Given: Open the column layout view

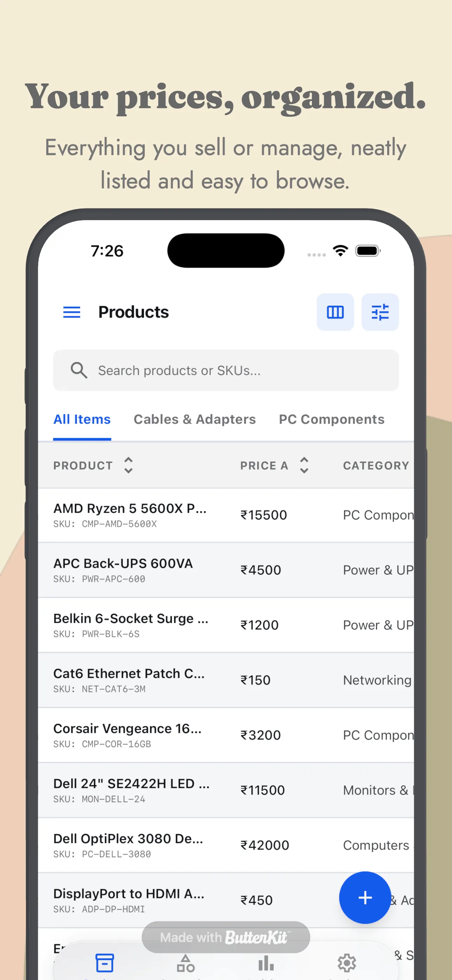Looking at the screenshot, I should point(335,312).
